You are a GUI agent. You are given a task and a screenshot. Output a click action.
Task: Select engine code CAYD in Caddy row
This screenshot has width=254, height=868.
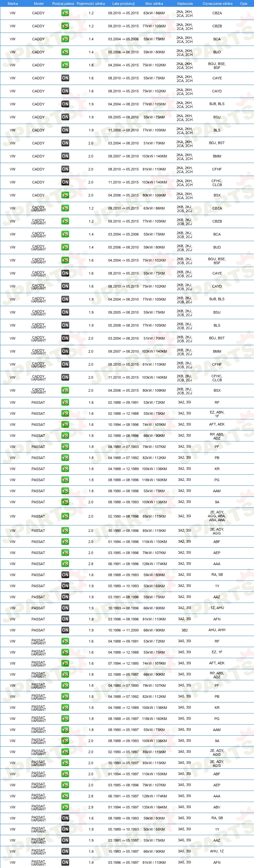coord(217,91)
